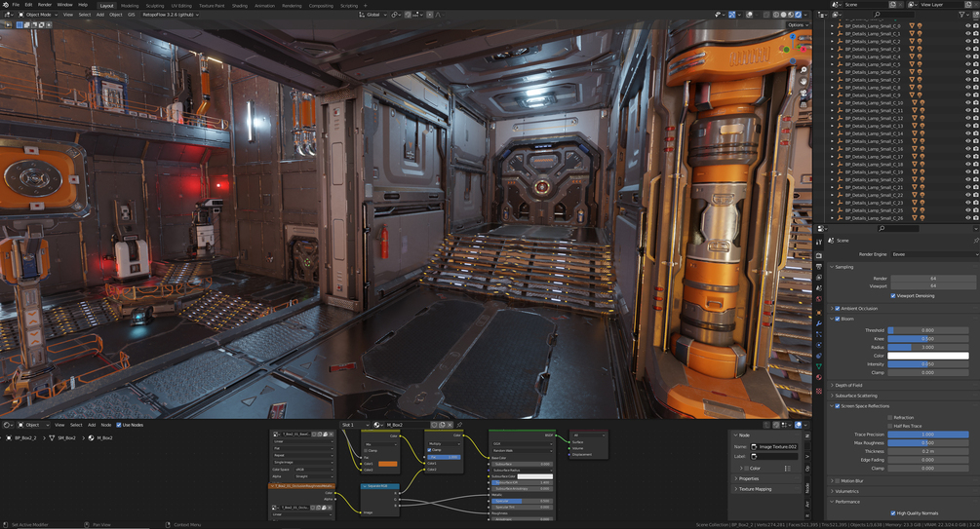
Task: Select wireframe viewport shading
Action: (x=776, y=15)
